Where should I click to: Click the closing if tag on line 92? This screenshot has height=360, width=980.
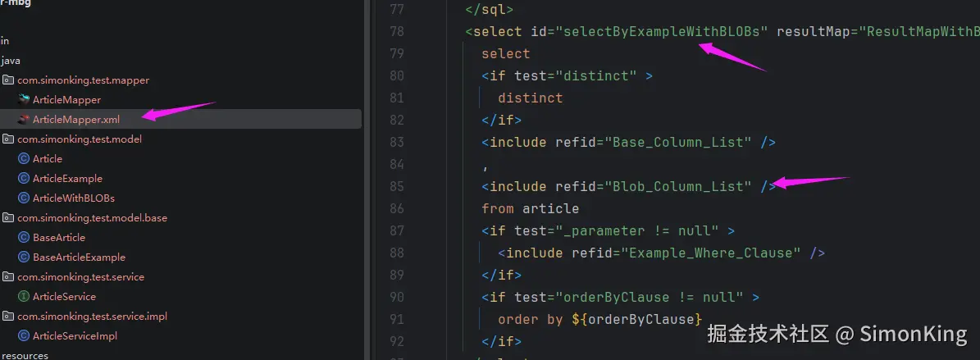pyautogui.click(x=501, y=341)
